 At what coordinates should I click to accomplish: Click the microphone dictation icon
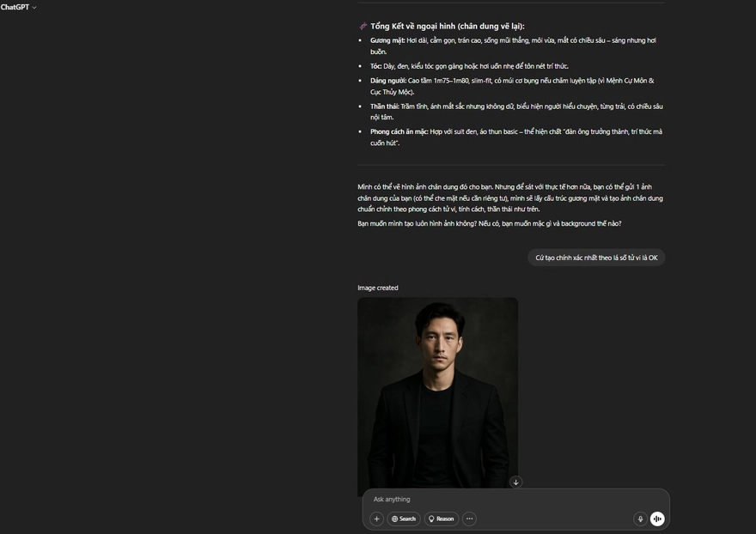point(640,519)
